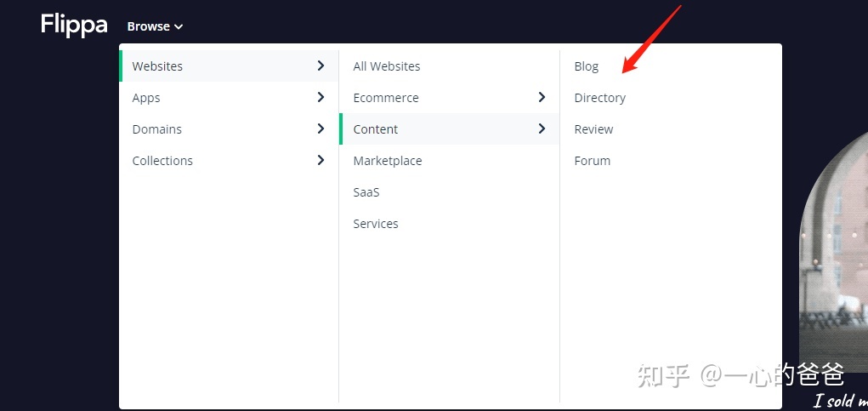Open the SaaS category
The image size is (868, 411).
366,192
